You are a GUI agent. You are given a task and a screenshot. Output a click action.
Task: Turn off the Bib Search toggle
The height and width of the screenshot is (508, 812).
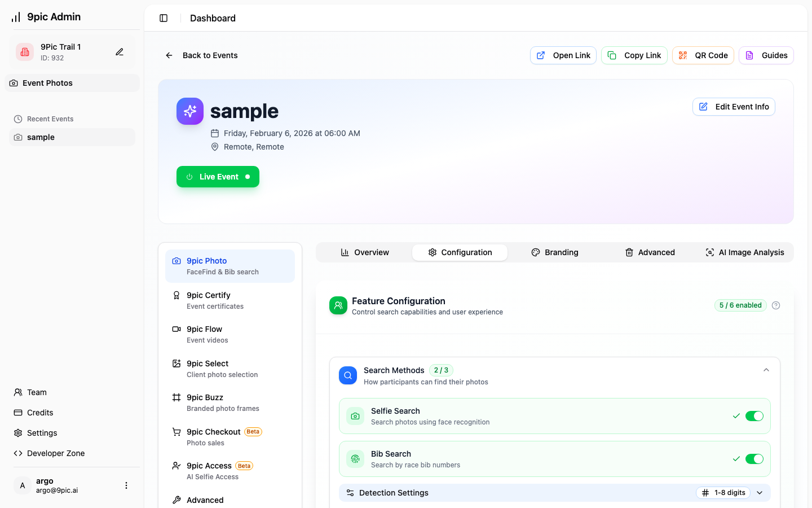pyautogui.click(x=754, y=459)
